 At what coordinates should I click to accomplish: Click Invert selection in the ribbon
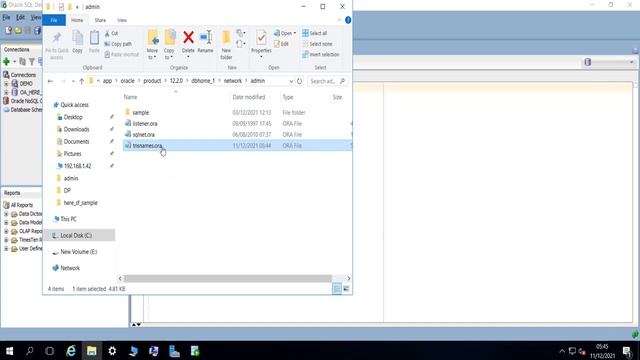point(321,54)
